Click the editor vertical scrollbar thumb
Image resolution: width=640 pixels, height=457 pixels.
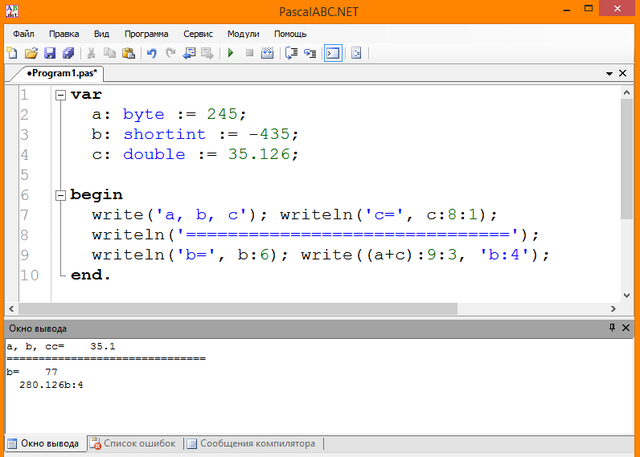click(627, 159)
